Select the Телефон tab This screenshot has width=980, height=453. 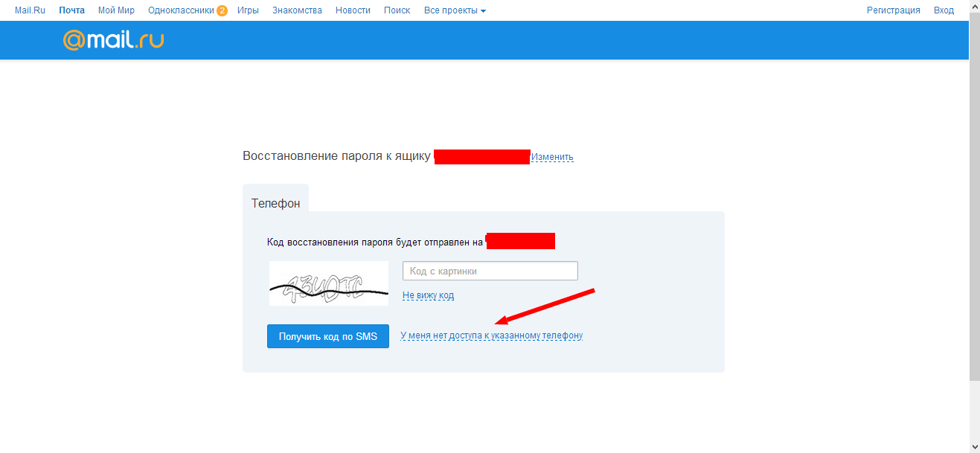pos(275,203)
